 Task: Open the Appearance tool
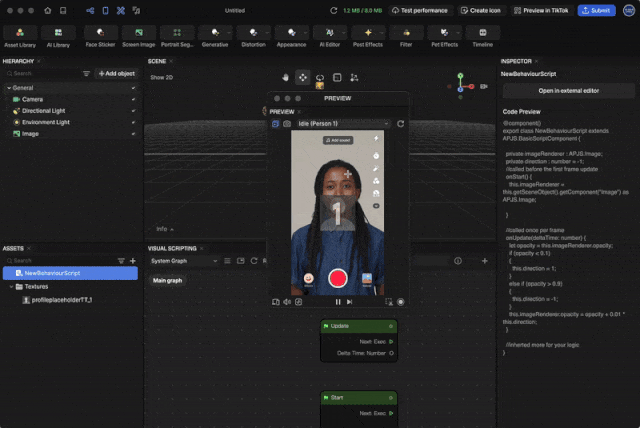coord(291,37)
